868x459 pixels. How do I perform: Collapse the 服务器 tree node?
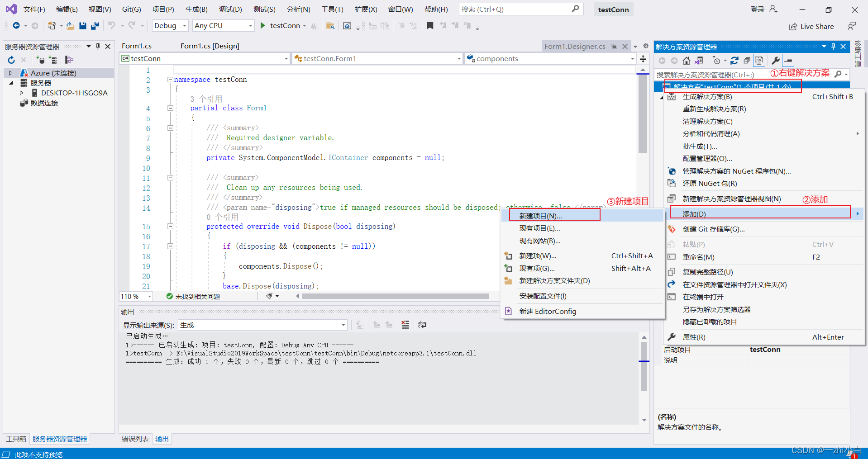point(11,83)
